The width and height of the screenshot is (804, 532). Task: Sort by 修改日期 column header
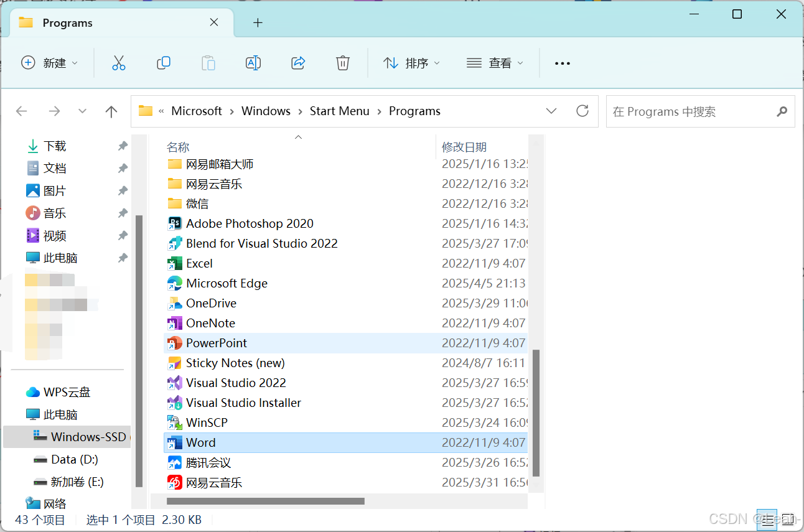[x=464, y=147]
